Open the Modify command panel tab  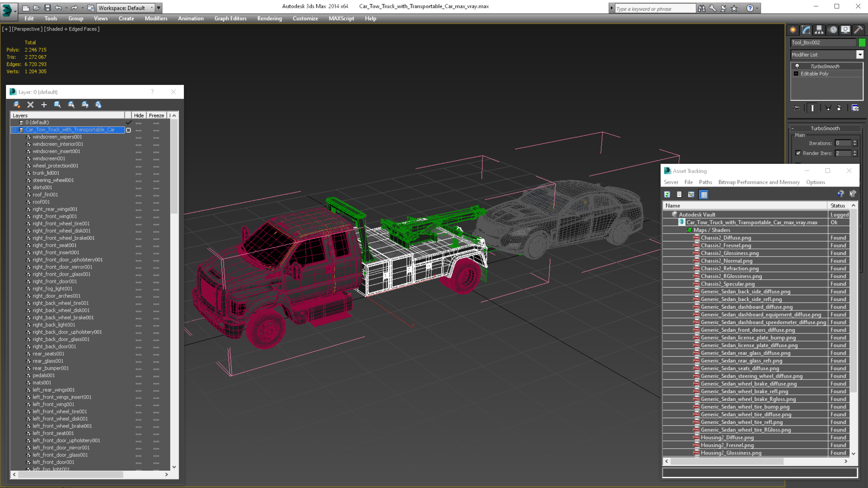click(806, 30)
